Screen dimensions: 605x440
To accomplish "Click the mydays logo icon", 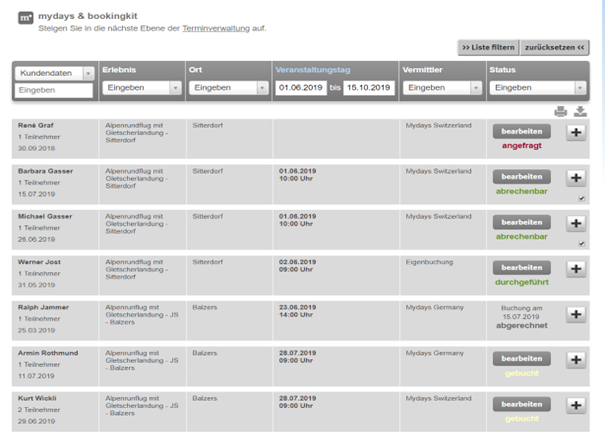I will pyautogui.click(x=24, y=17).
